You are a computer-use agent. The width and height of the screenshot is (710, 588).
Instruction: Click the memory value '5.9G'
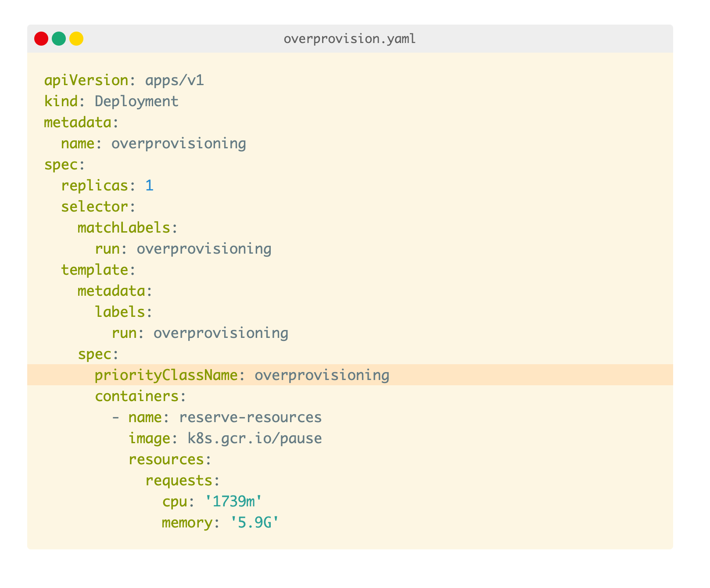tap(255, 523)
